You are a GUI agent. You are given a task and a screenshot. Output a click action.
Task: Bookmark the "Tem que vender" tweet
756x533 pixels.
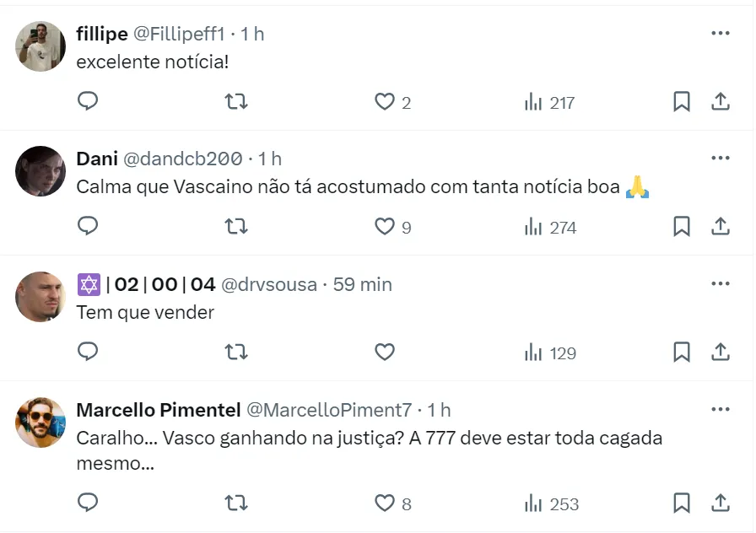click(x=682, y=352)
